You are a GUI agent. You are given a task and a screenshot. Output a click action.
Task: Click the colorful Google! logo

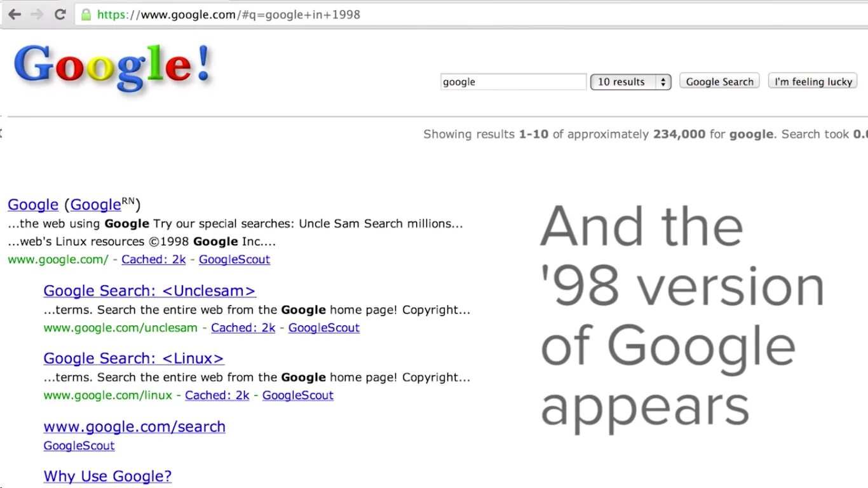pyautogui.click(x=113, y=69)
